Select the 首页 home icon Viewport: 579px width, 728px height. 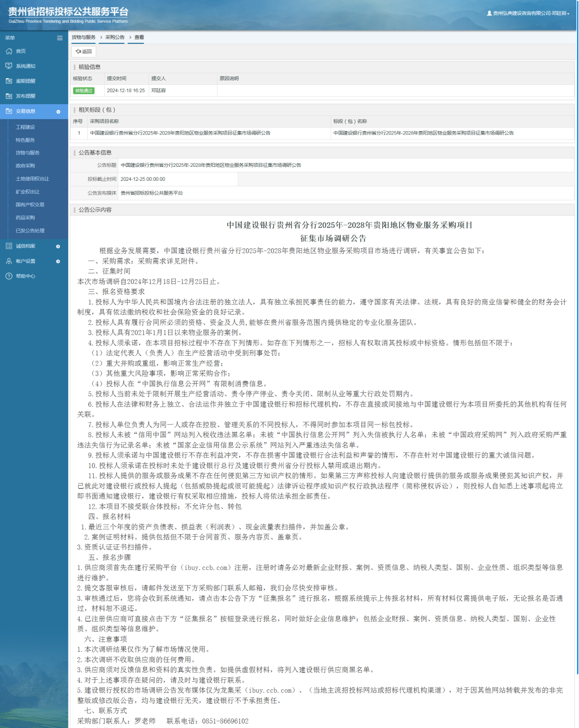coord(9,51)
